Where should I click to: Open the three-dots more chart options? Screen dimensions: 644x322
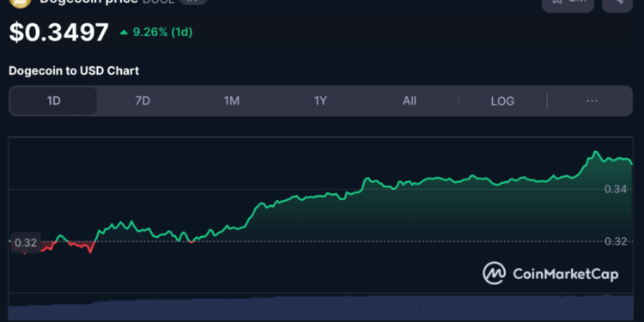tap(592, 100)
